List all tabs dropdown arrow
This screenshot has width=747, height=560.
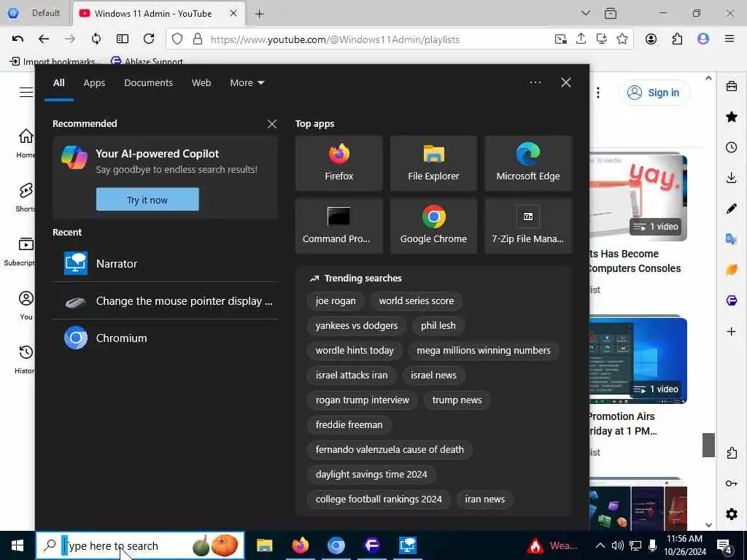[586, 13]
